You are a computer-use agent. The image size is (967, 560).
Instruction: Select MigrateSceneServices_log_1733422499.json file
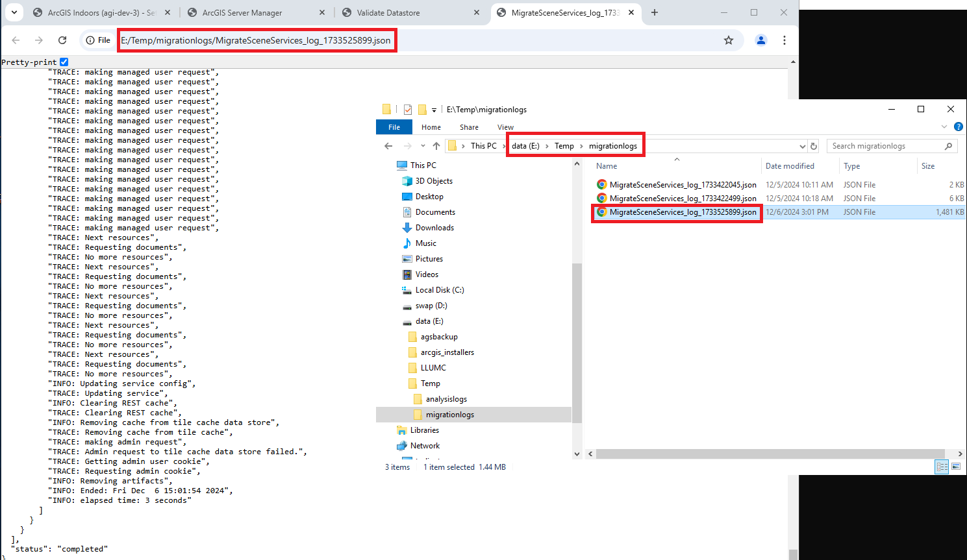(683, 199)
